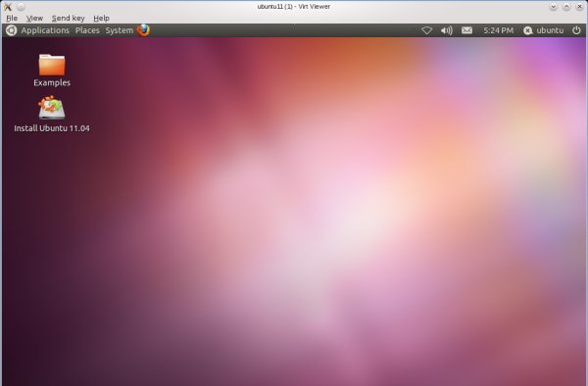588x386 pixels.
Task: Maximize the Virt Viewer window
Action: click(566, 7)
